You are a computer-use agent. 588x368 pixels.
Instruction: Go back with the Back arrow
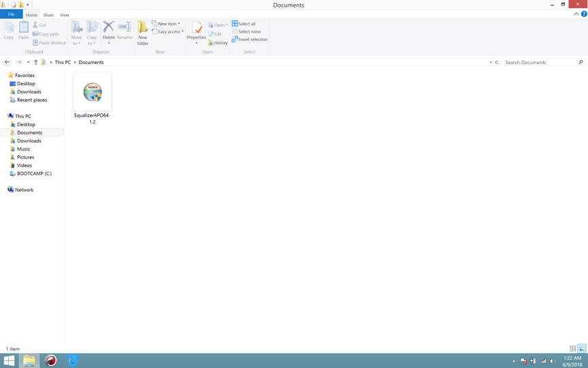coord(7,62)
